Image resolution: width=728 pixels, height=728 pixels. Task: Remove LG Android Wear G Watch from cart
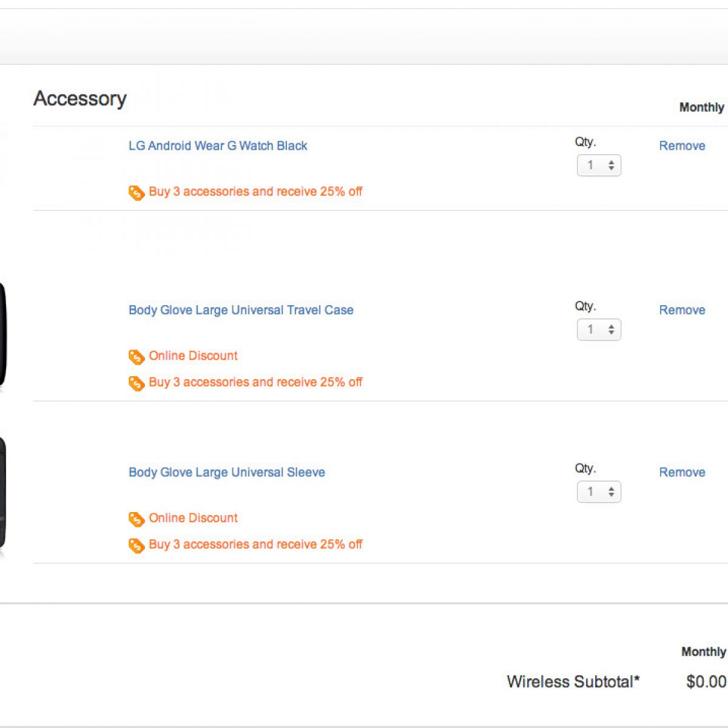pos(682,146)
